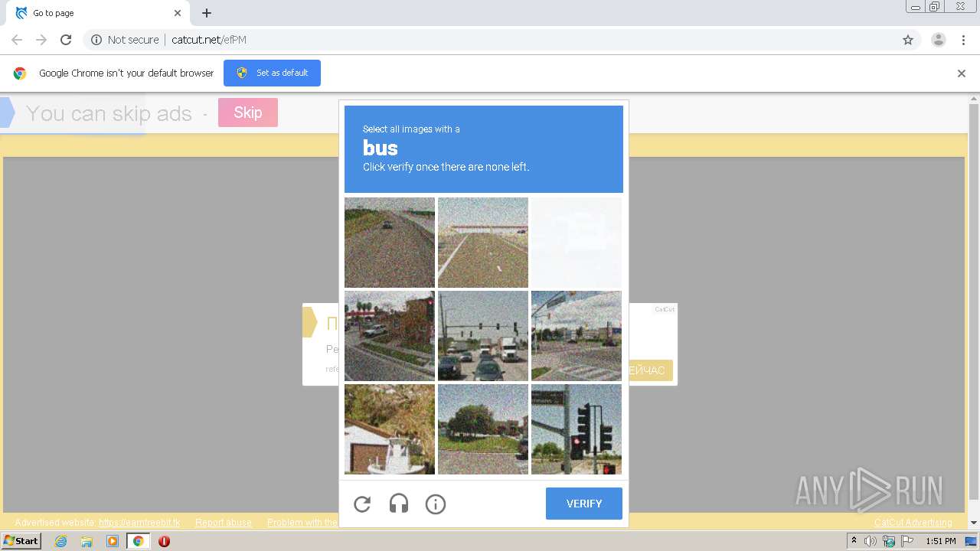Screen dimensions: 980x551
Task: Show hidden system tray icons
Action: pos(854,541)
